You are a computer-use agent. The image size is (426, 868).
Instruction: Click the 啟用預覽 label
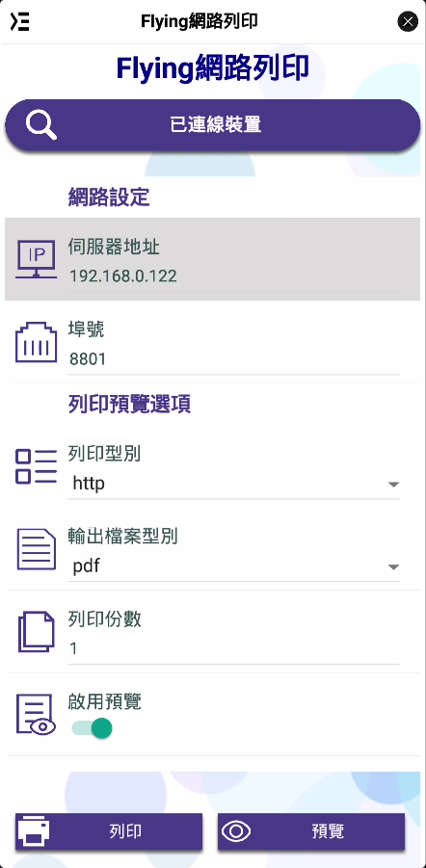click(105, 702)
